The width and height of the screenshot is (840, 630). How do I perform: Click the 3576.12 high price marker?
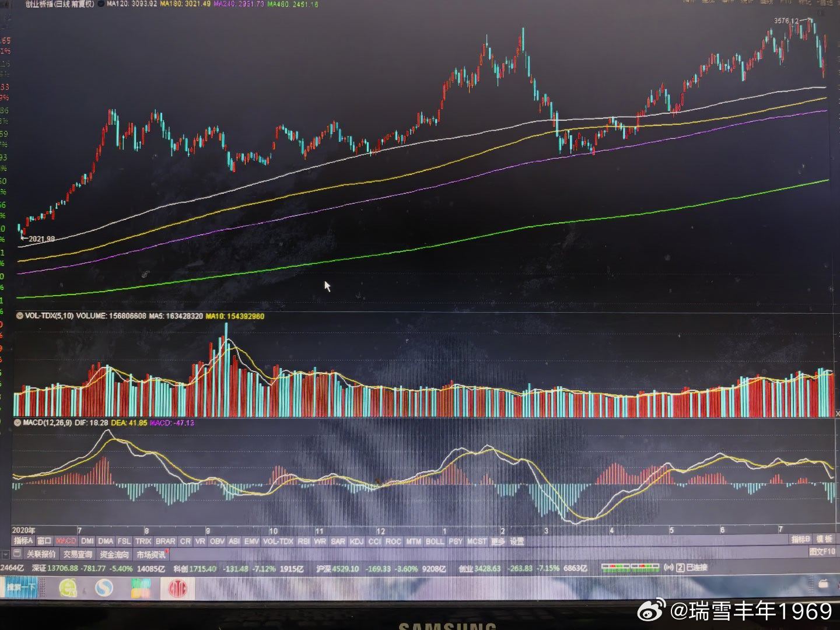coord(786,21)
